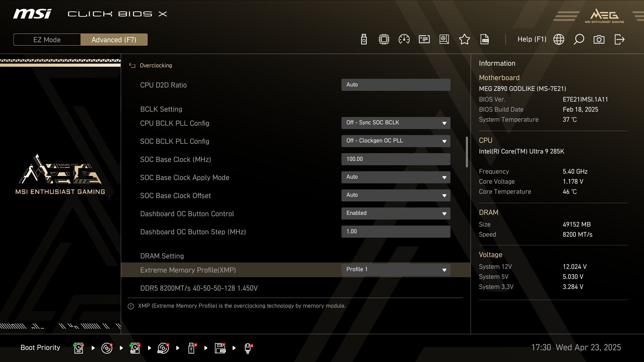644x362 pixels.
Task: Click the exit BIOS icon
Action: point(620,40)
